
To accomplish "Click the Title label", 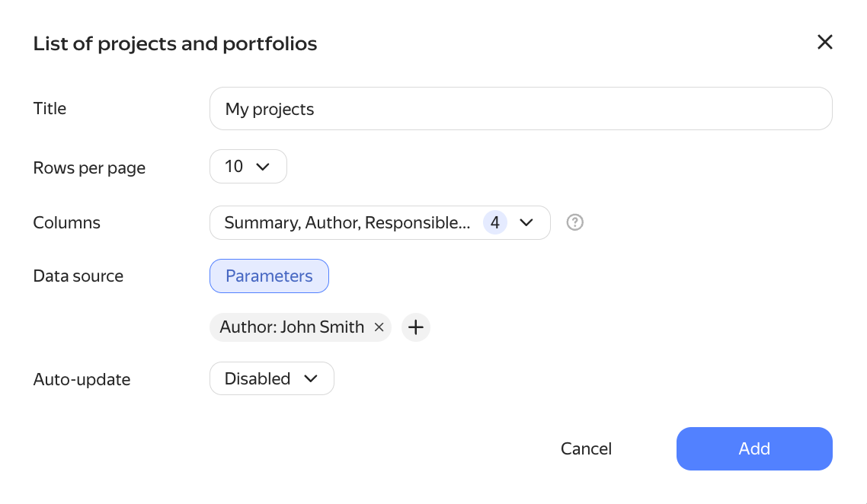I will click(x=50, y=108).
